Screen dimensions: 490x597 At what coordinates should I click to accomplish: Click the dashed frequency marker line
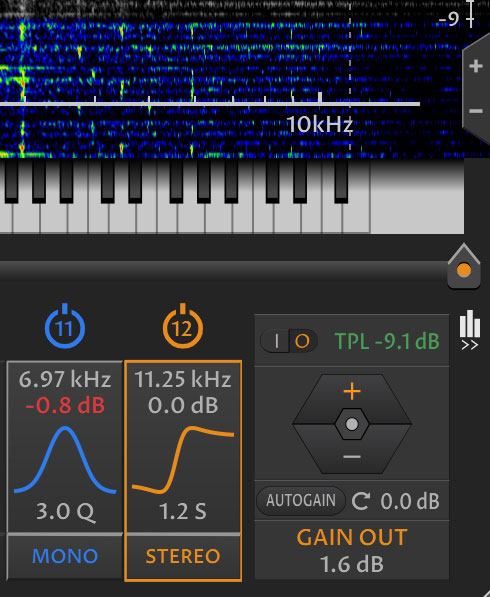point(350,80)
